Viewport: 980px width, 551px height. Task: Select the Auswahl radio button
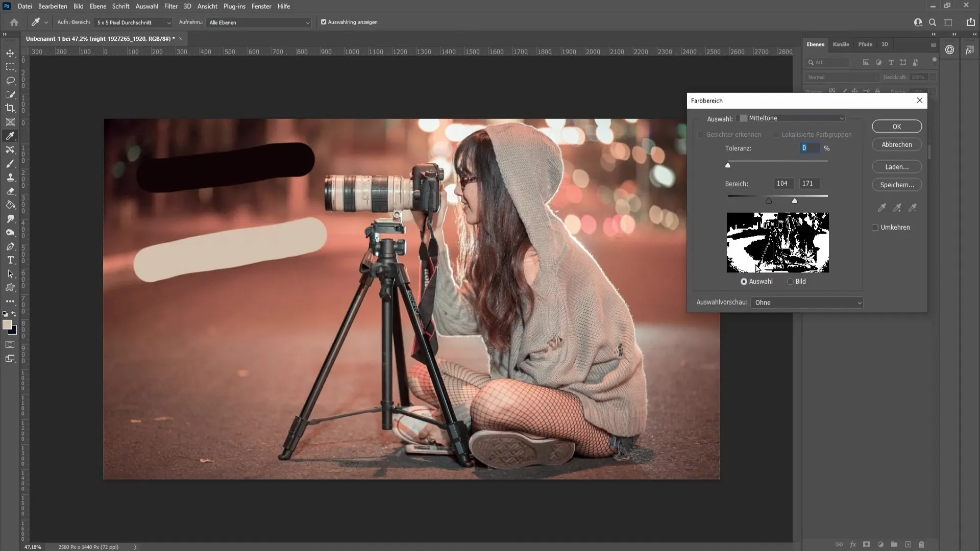tap(744, 282)
